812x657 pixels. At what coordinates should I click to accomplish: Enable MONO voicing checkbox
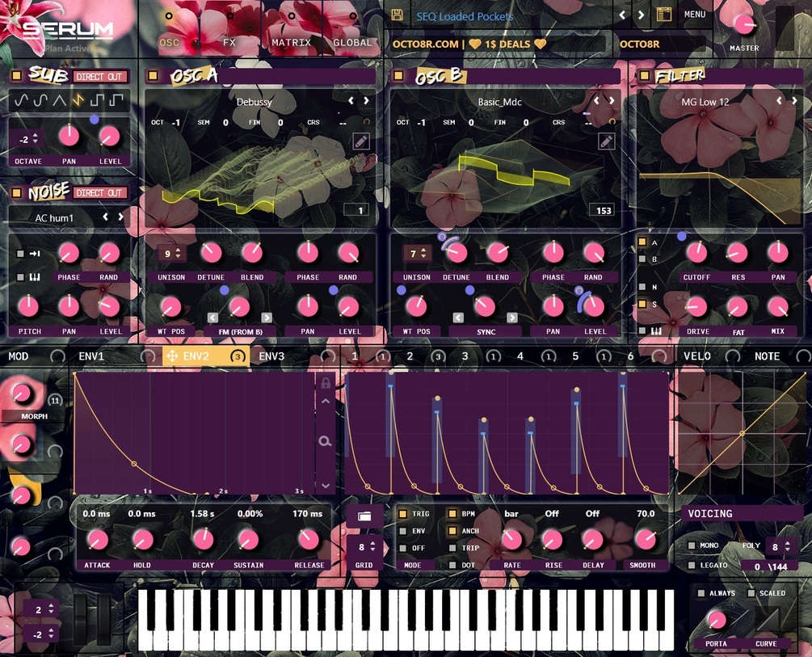(x=692, y=545)
